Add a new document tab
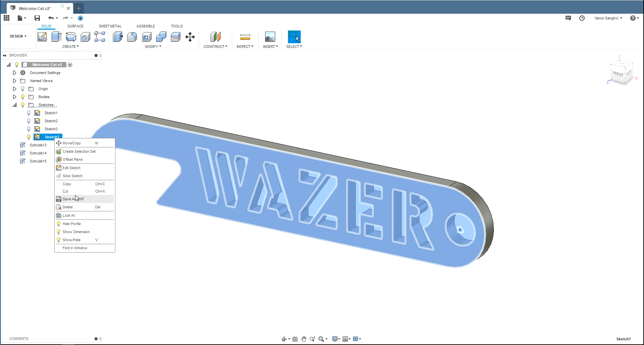The width and height of the screenshot is (644, 345). point(79,8)
